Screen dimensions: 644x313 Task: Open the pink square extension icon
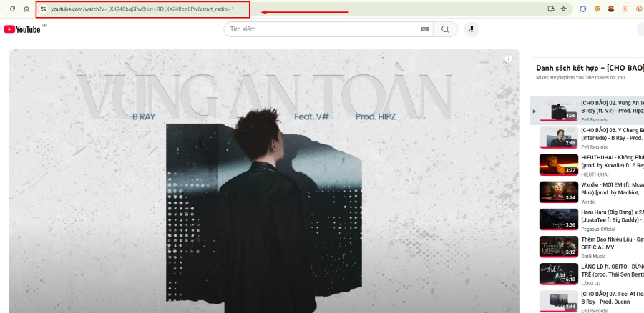(625, 9)
